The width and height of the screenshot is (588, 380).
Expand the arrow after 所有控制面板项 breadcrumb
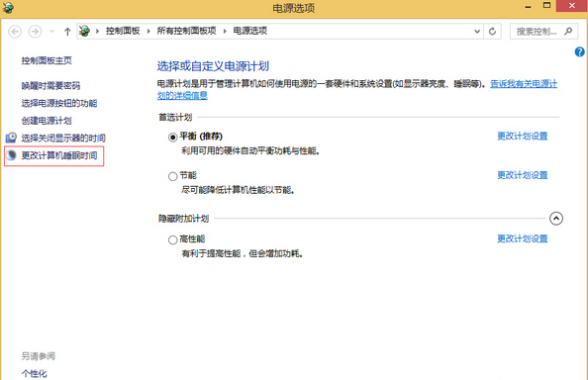225,31
